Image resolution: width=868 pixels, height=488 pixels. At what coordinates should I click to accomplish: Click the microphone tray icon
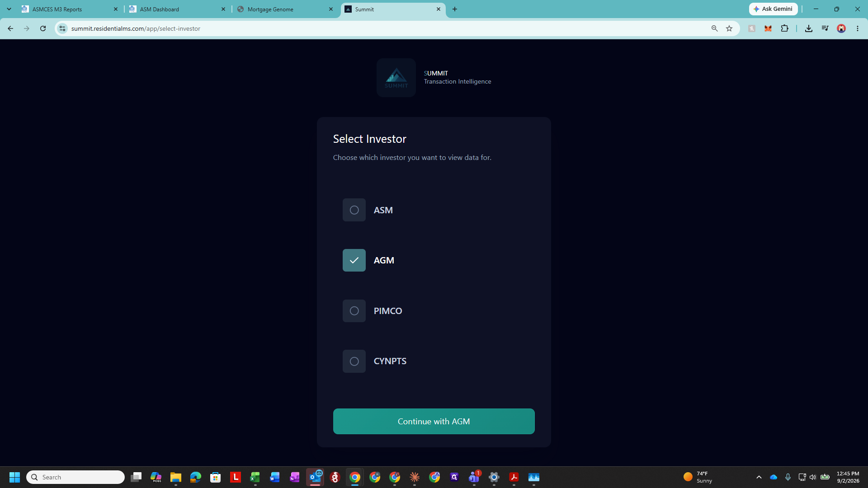[x=788, y=477]
